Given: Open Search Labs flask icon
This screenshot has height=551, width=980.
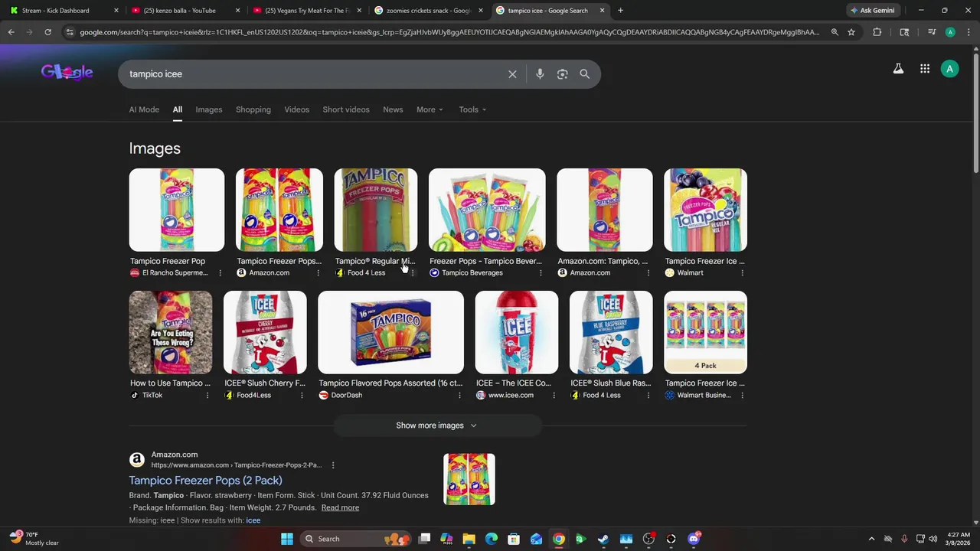Looking at the screenshot, I should coord(898,69).
